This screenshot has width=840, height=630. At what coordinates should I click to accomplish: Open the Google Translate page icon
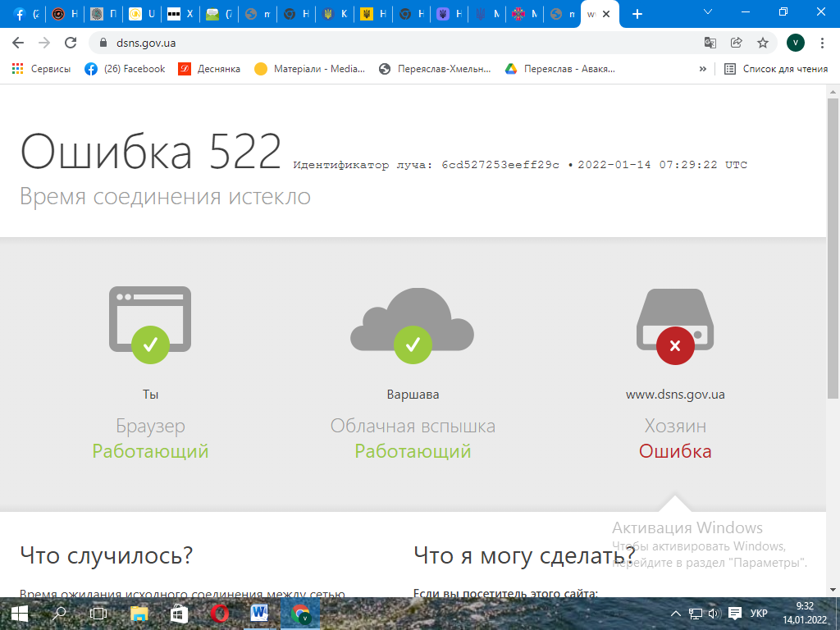click(x=710, y=43)
